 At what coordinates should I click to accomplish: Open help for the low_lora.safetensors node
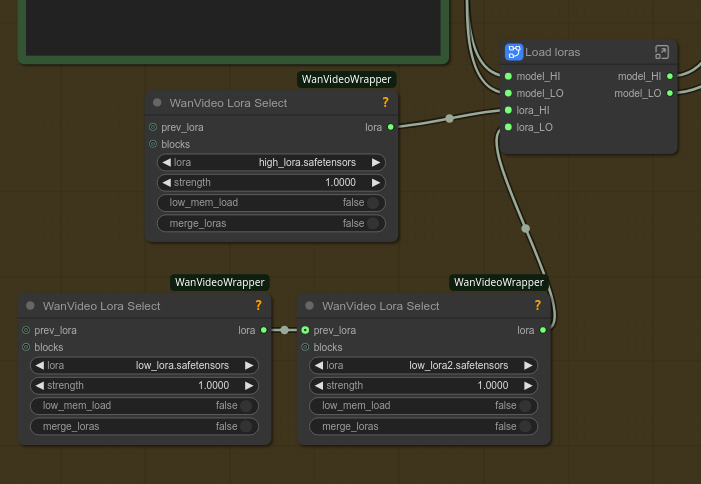pos(258,306)
